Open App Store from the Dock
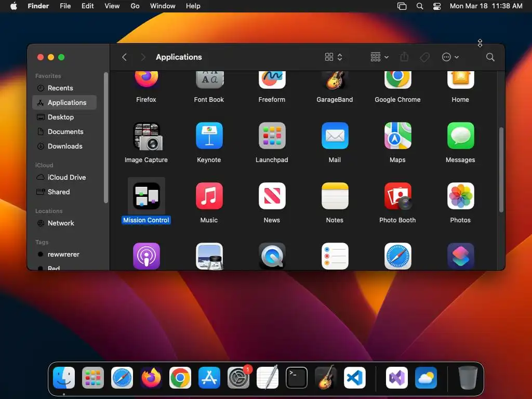532x399 pixels. pos(209,378)
